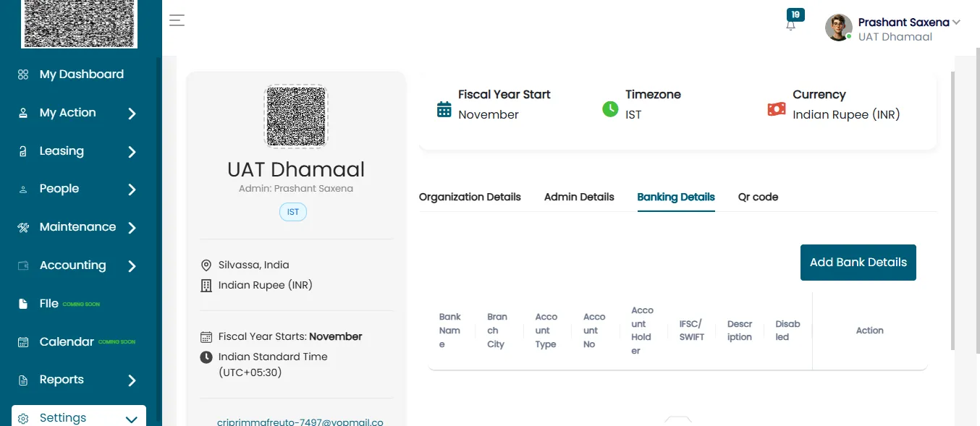980x426 pixels.
Task: Click the green Timezone clock icon
Action: 610,109
